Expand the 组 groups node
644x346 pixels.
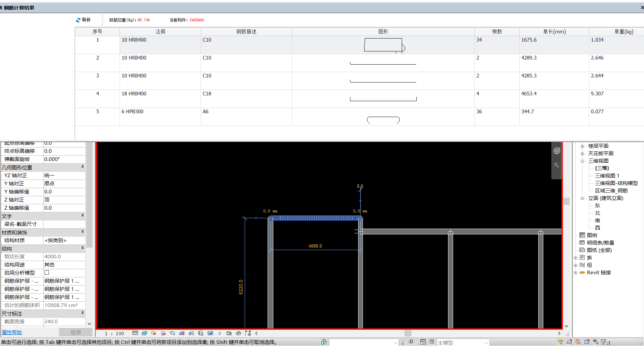click(x=575, y=265)
